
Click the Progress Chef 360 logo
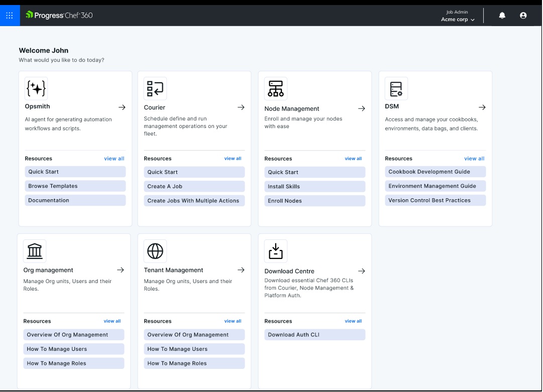tap(59, 15)
